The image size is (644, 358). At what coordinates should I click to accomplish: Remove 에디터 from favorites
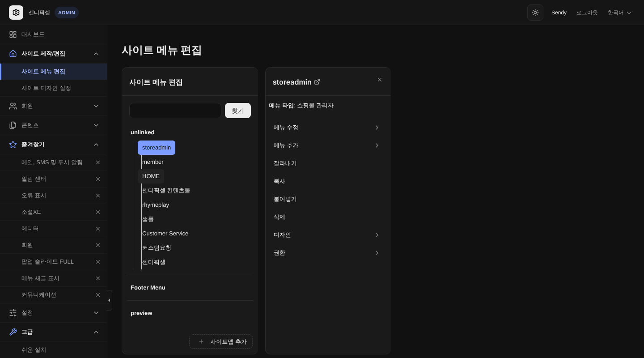click(98, 229)
